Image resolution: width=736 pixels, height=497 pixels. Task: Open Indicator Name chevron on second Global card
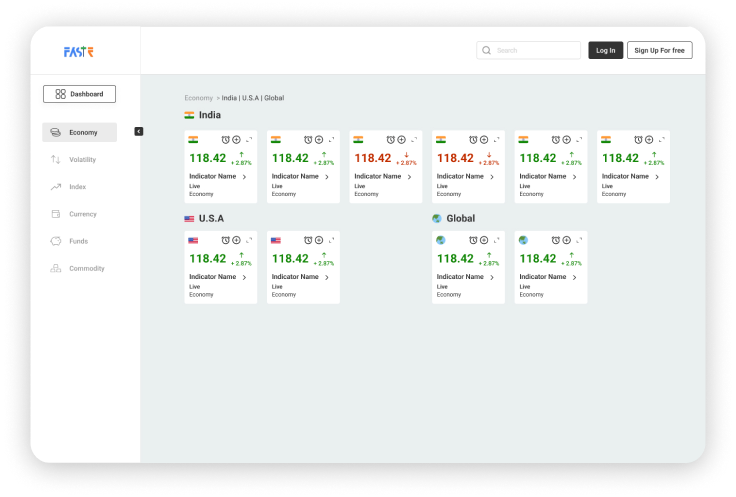pyautogui.click(x=575, y=277)
